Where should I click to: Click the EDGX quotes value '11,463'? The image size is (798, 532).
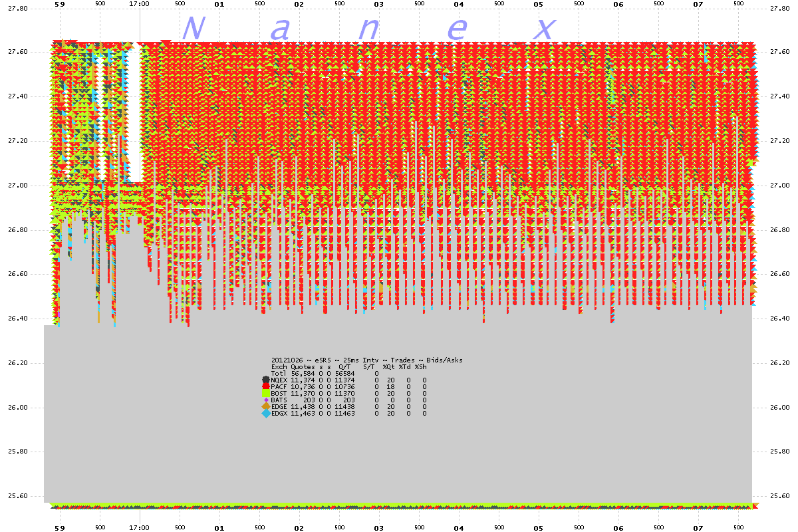pyautogui.click(x=303, y=413)
